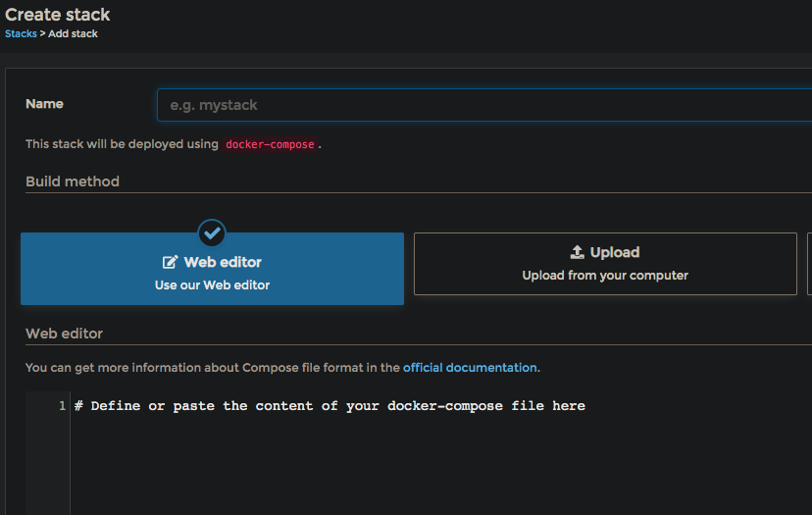The width and height of the screenshot is (812, 515).
Task: Click the 'Add stack' breadcrumb text
Action: click(73, 33)
